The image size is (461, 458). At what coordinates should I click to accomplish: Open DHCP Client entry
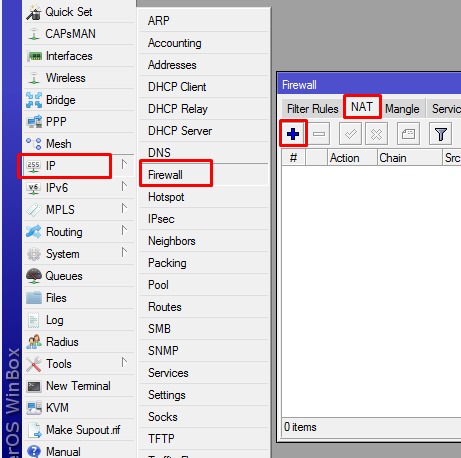pos(204,87)
